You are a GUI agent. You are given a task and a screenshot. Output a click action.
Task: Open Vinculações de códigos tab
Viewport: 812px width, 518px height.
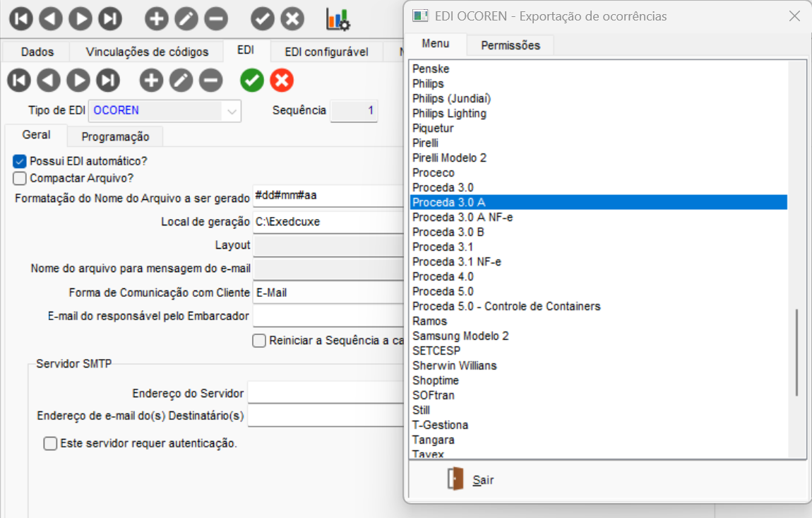point(147,52)
